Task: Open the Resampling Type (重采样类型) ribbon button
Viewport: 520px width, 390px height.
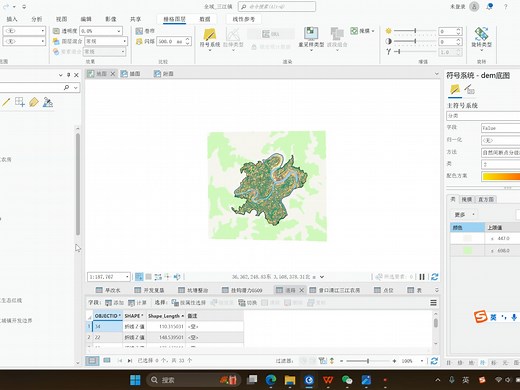Action: click(311, 38)
